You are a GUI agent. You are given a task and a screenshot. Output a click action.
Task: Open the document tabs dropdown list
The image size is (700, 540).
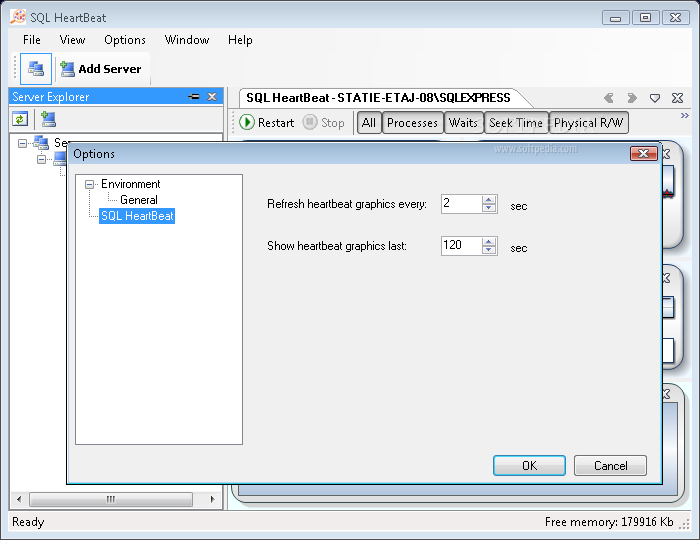pos(655,98)
